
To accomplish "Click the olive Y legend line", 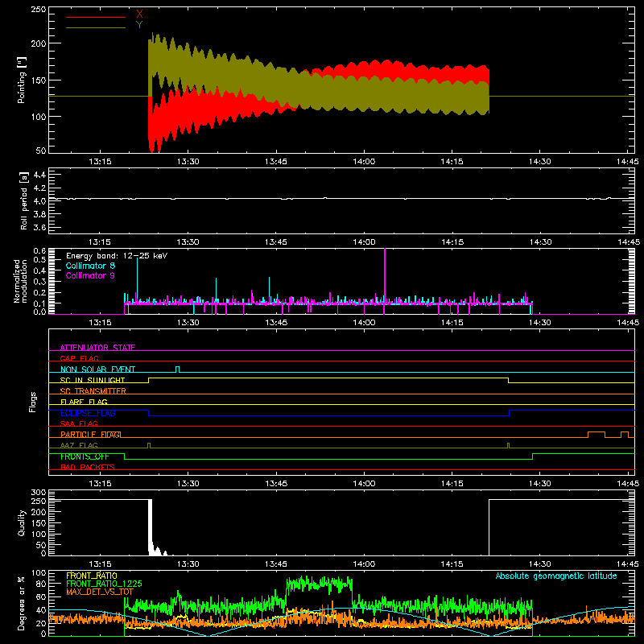I will tap(96, 27).
